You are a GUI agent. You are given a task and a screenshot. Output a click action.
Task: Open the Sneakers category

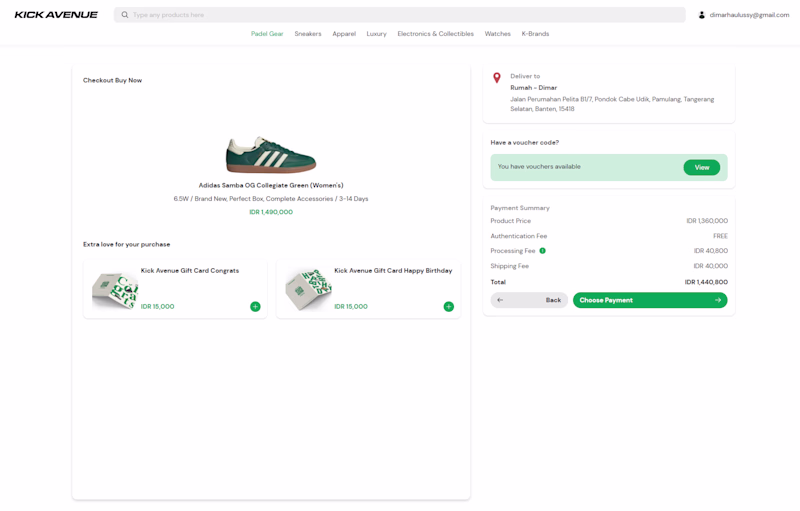(x=308, y=34)
